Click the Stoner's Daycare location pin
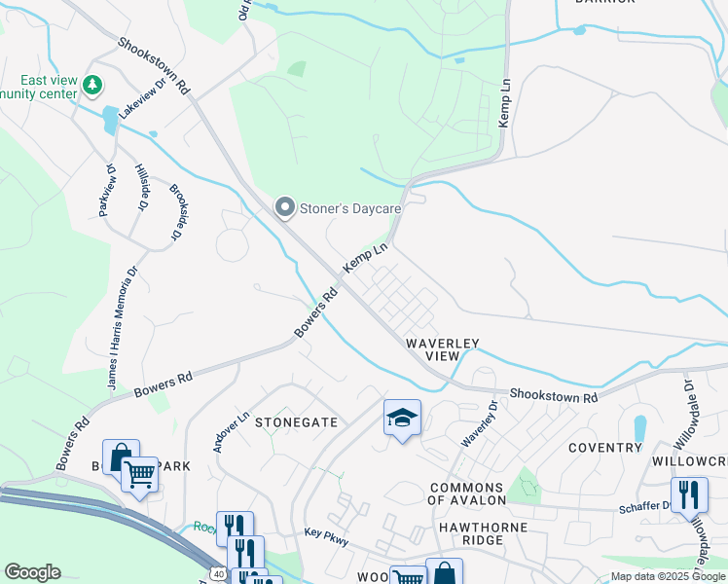 coord(284,207)
